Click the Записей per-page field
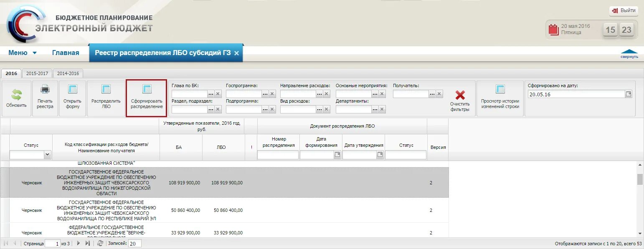The width and height of the screenshot is (644, 249). click(135, 244)
